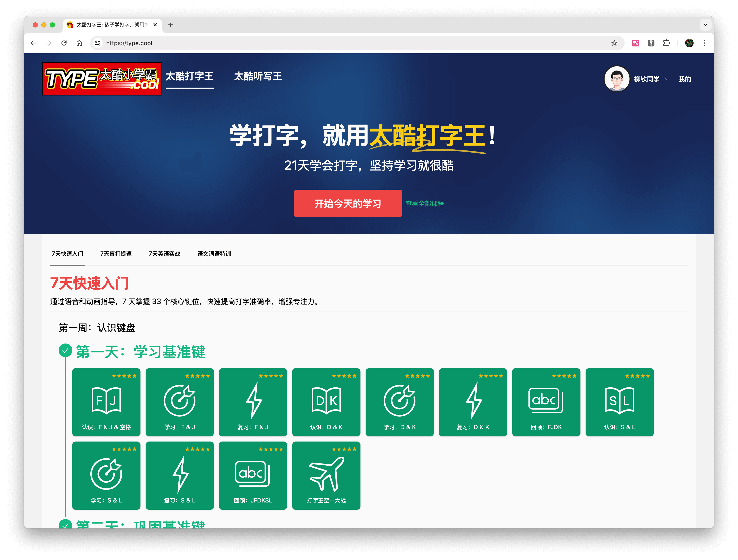
Task: Open the tab search chevron
Action: point(705,25)
